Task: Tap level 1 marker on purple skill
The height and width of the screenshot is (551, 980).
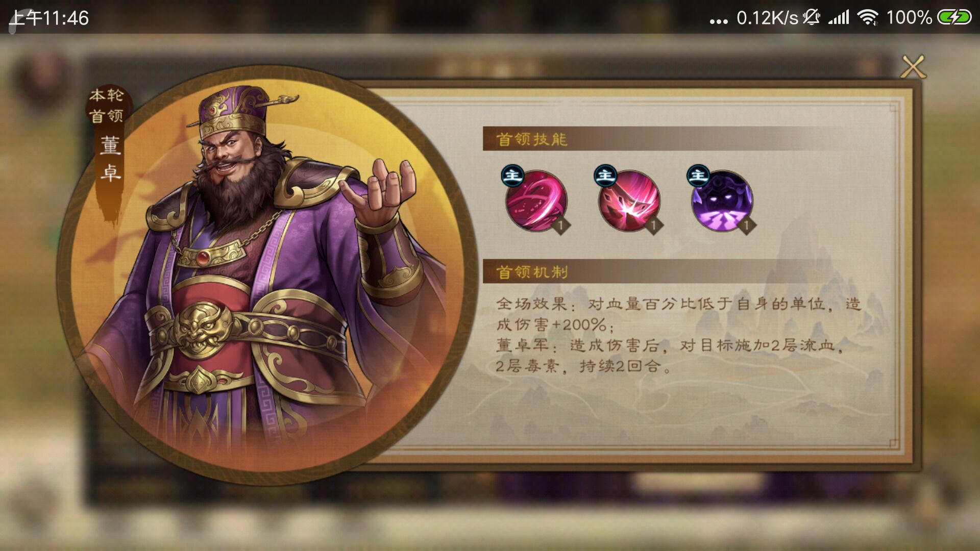Action: (746, 225)
